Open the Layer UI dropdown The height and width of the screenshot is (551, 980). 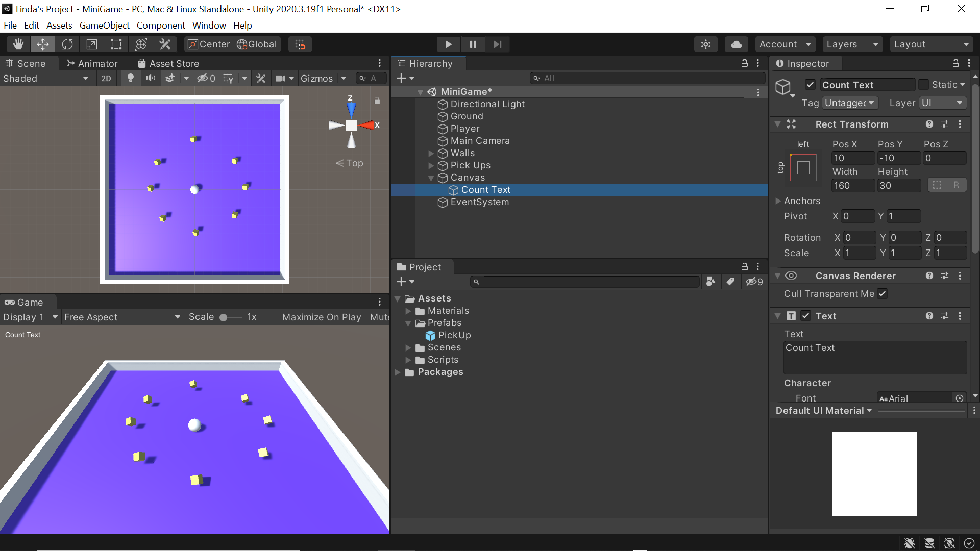(942, 103)
